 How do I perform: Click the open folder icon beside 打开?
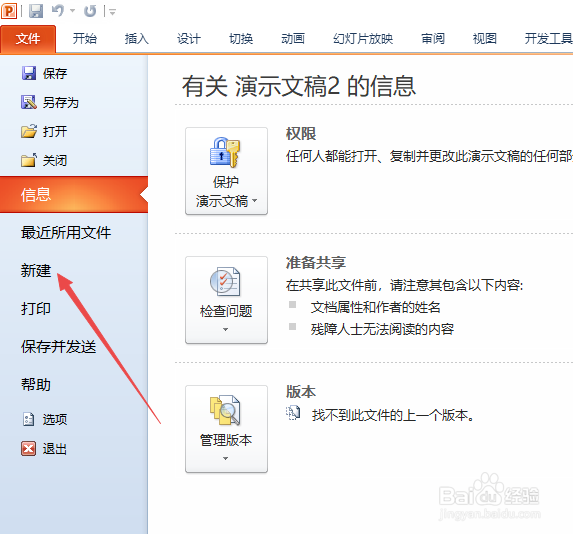pos(29,131)
